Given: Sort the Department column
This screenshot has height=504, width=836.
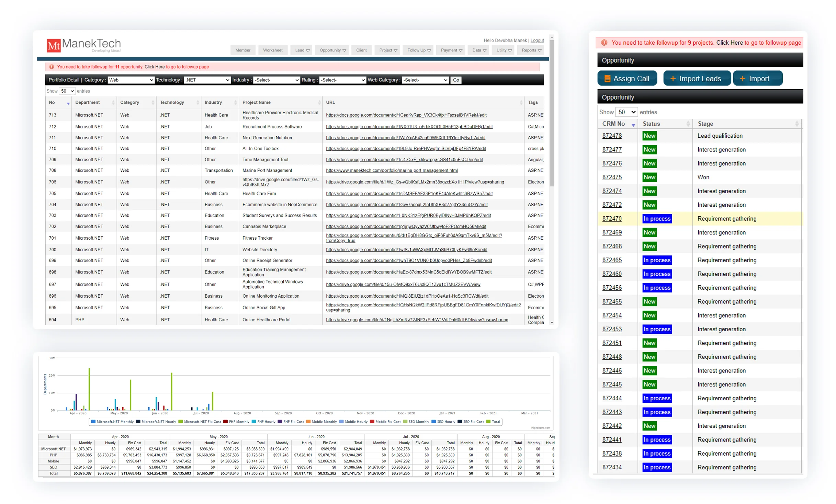Looking at the screenshot, I should tap(113, 103).
